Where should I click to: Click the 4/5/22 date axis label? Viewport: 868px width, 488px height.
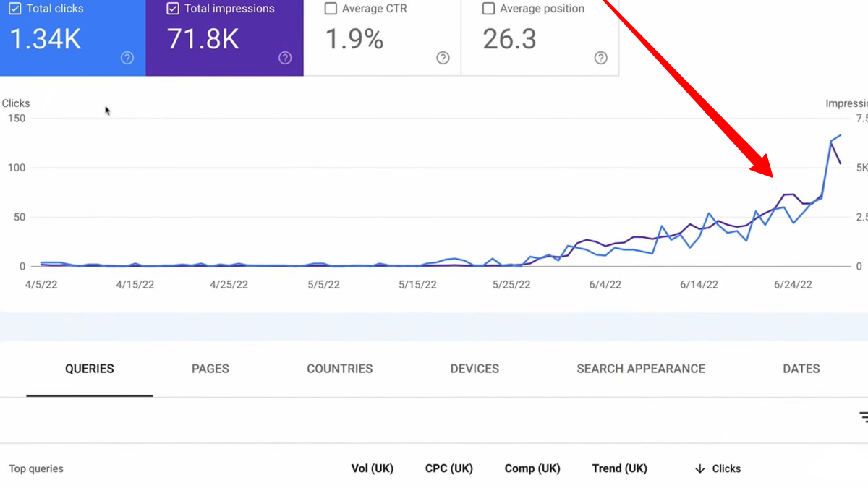click(41, 285)
